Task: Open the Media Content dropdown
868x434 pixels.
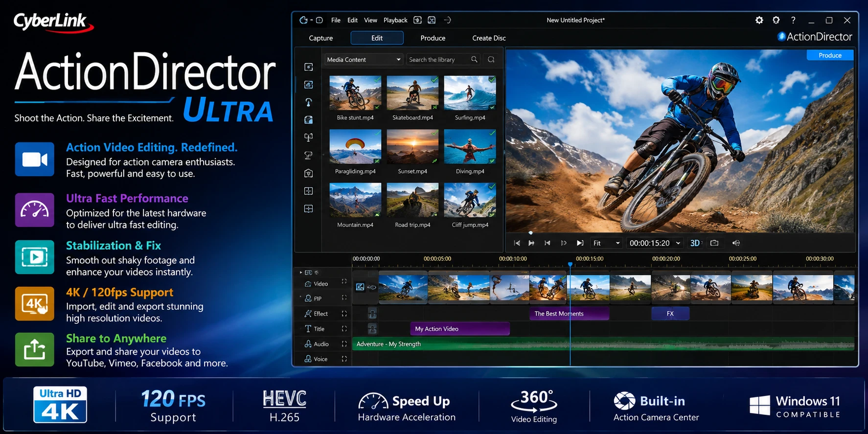Action: tap(364, 59)
